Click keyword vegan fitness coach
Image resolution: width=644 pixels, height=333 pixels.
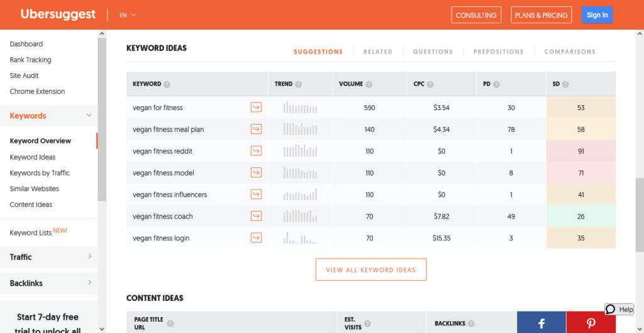(163, 217)
